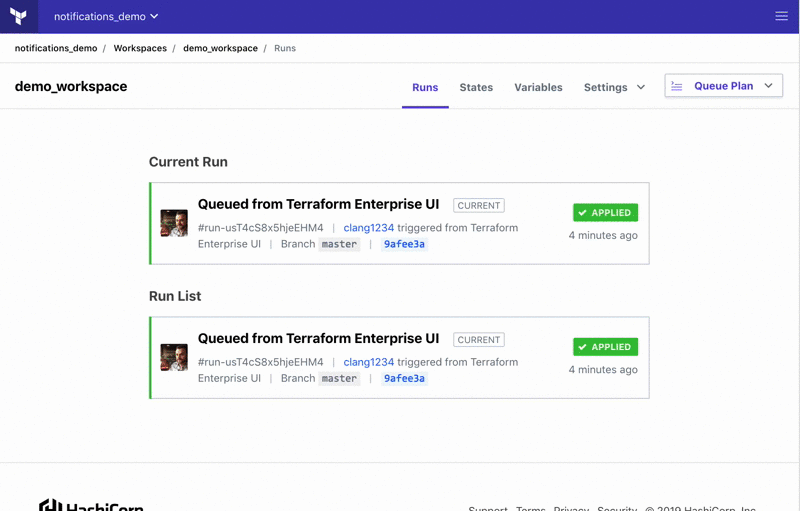Expand the notifications_demo organization dropdown
Image resolution: width=800 pixels, height=511 pixels.
pos(106,17)
